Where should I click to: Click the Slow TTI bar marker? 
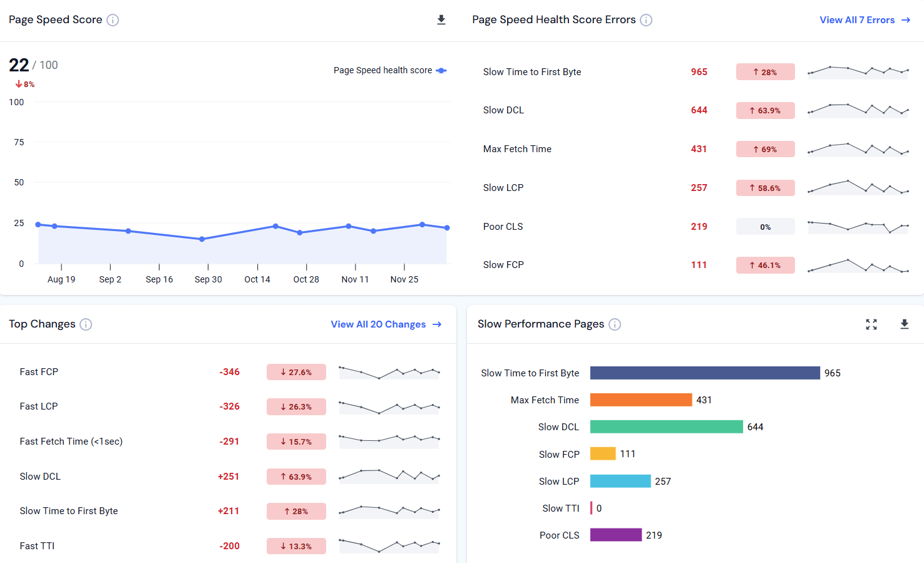click(x=592, y=508)
